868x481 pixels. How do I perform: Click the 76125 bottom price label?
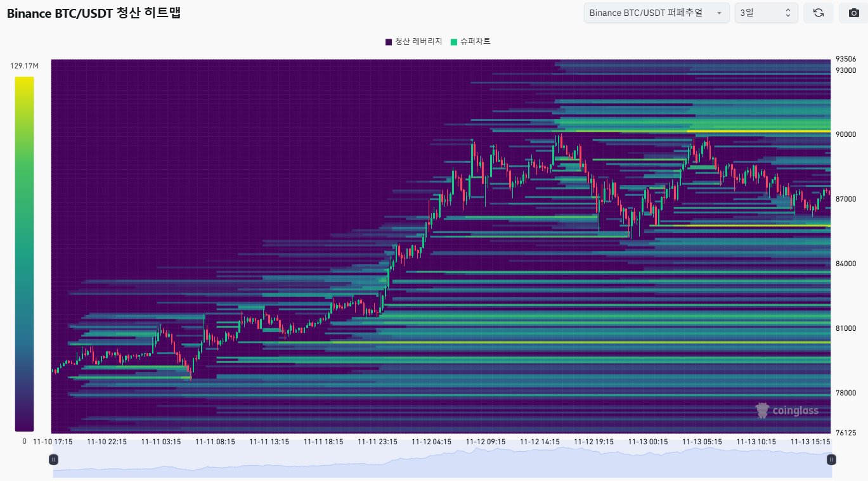click(x=846, y=433)
